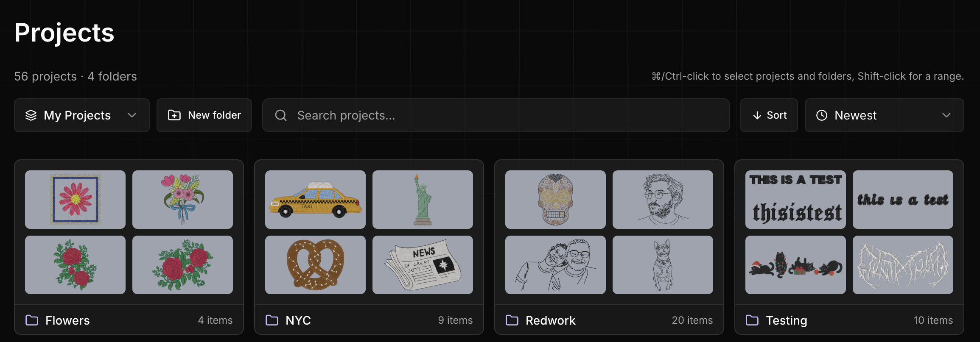This screenshot has height=342, width=980.
Task: Open the THIS IS A TEST thumbnail
Action: 795,200
